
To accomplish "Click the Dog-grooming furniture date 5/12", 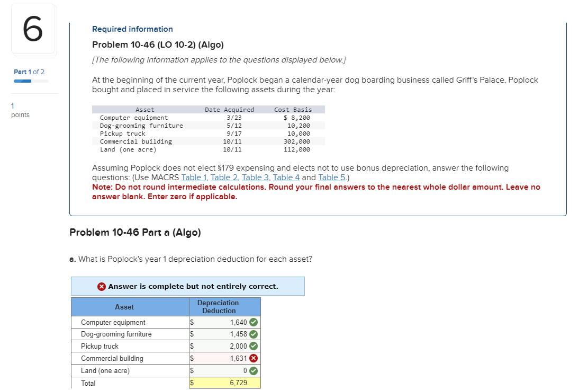I will tap(234, 126).
